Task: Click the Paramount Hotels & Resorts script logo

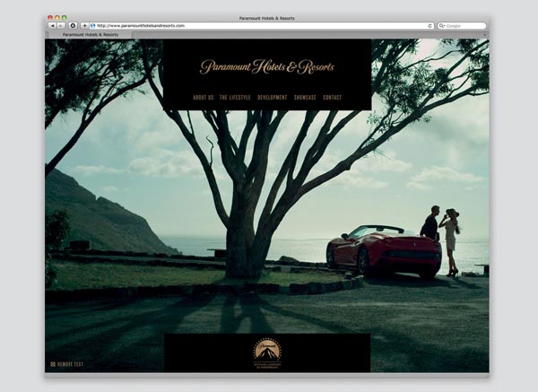Action: tap(266, 66)
